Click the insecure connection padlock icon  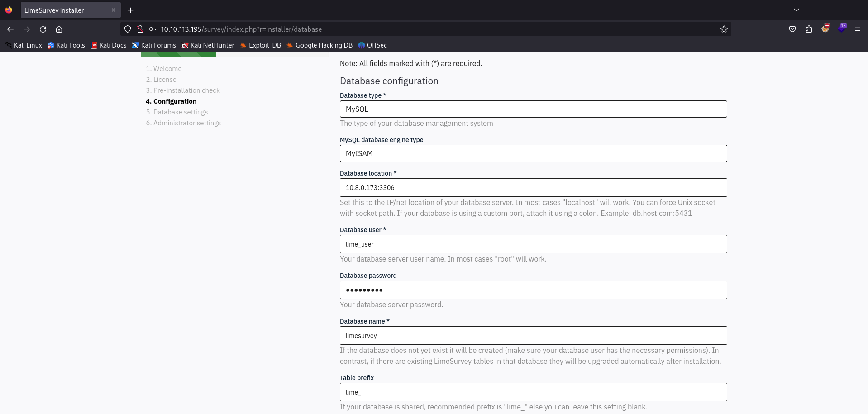pos(140,29)
